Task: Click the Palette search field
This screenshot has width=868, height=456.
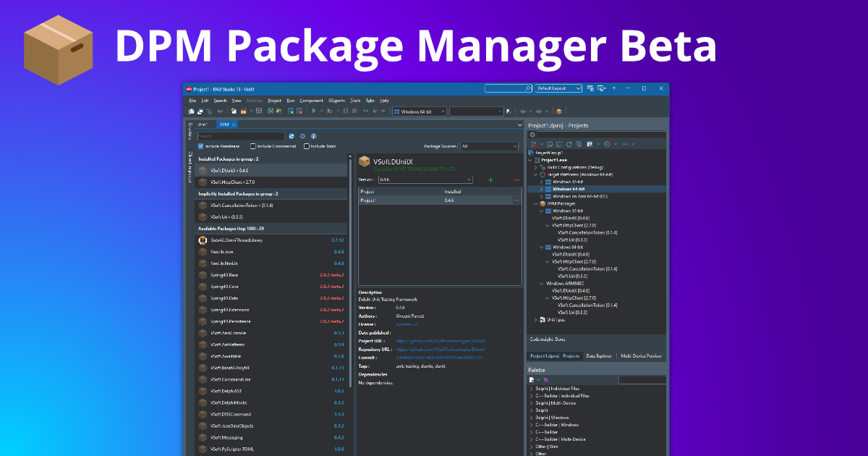Action: pos(642,379)
